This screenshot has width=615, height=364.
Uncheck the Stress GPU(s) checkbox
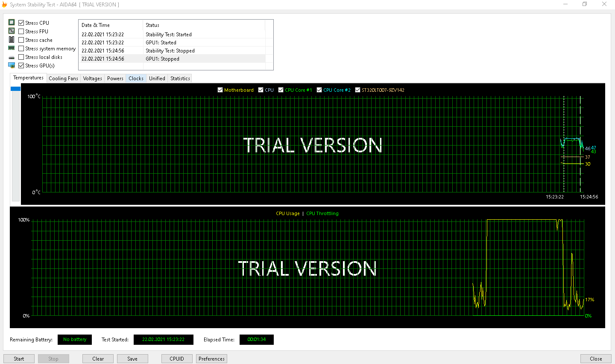(x=21, y=66)
